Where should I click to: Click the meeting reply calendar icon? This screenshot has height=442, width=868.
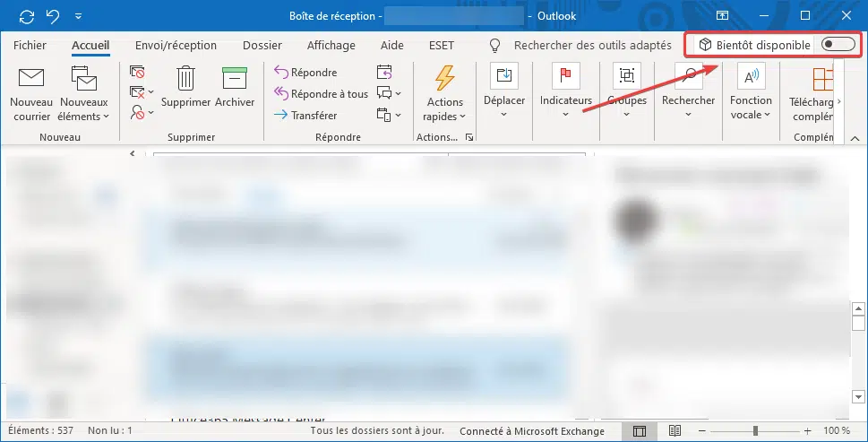(384, 72)
